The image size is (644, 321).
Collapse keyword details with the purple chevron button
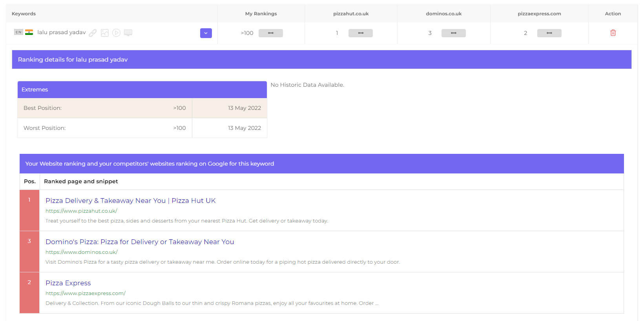206,33
